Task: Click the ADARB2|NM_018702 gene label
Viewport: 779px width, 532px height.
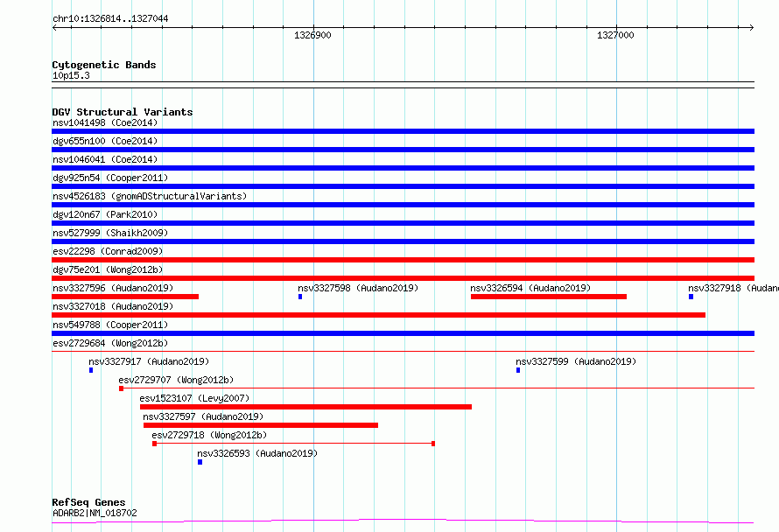Action: (x=95, y=513)
